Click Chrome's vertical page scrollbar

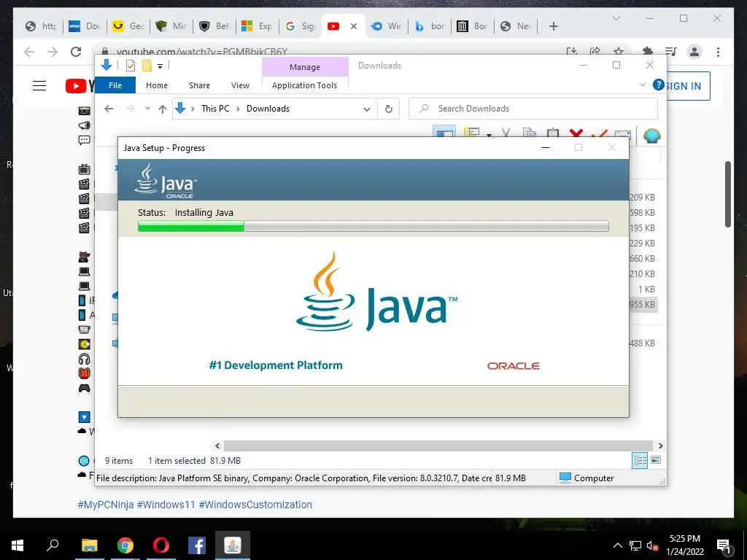727,194
